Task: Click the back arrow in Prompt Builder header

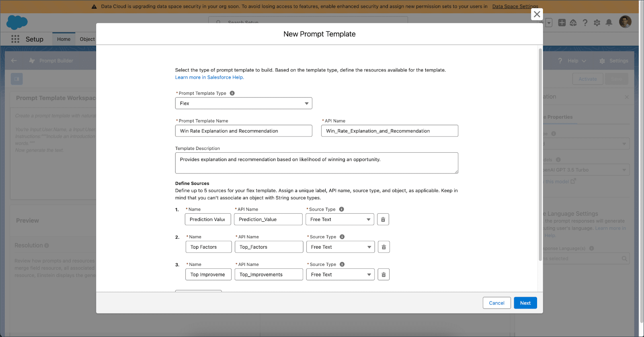Action: pyautogui.click(x=14, y=61)
